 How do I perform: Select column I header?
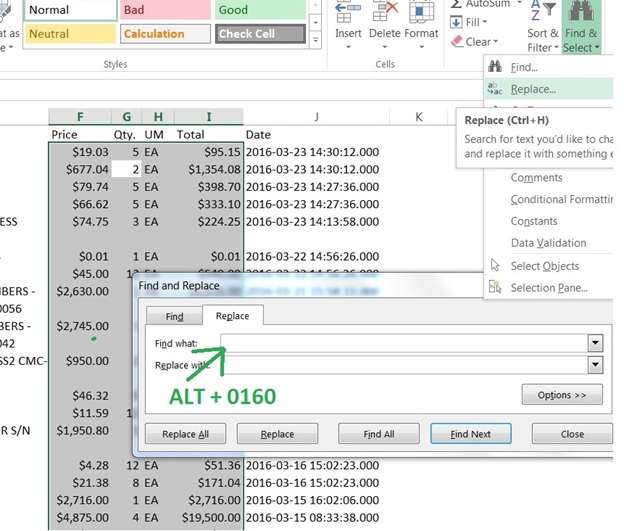pos(209,117)
